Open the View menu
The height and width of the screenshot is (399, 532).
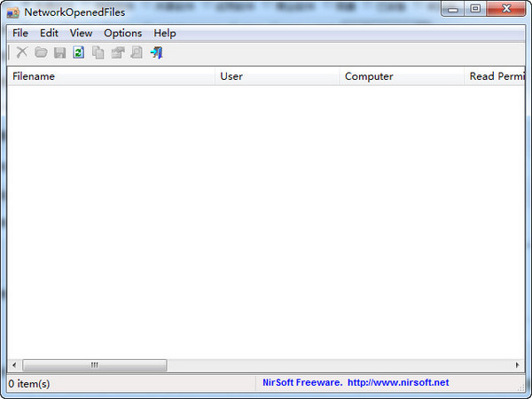81,34
